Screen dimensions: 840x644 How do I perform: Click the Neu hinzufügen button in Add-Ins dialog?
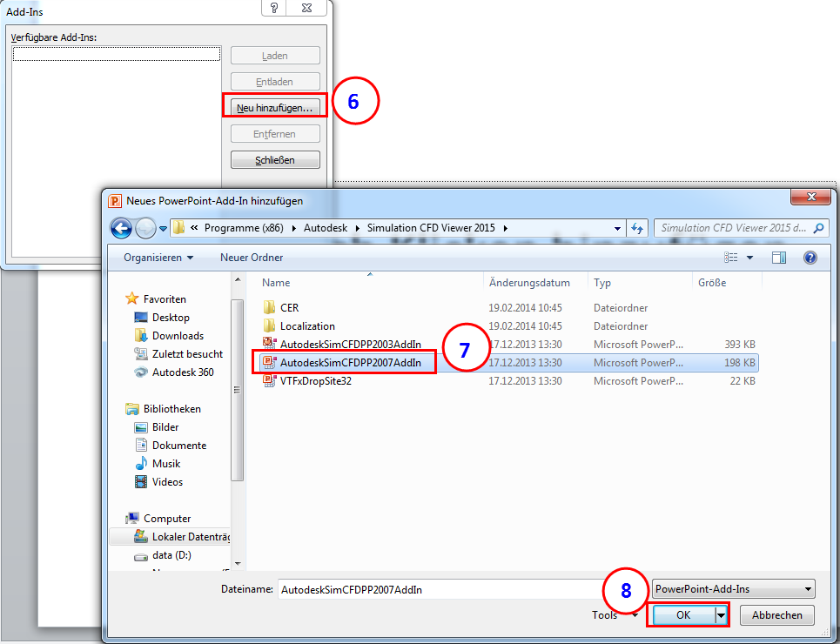(x=274, y=108)
